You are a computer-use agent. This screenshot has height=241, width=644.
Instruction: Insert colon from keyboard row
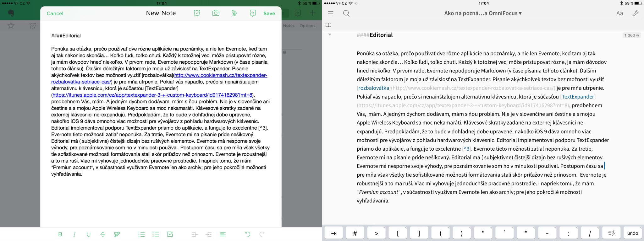point(569,233)
